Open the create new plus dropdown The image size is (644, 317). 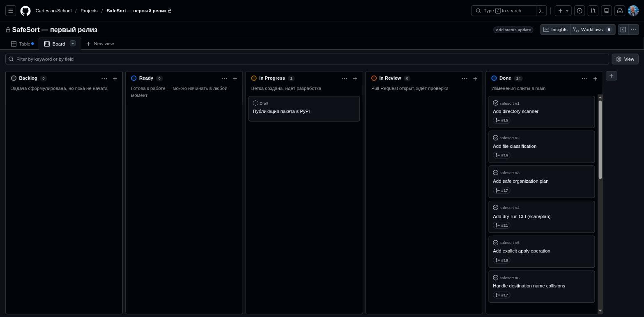(563, 11)
